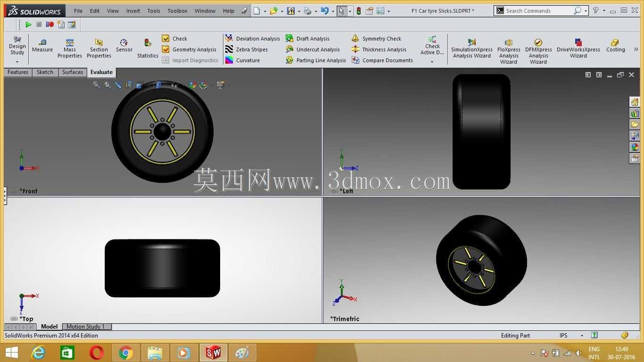
Task: Launch Check Active Document
Action: [x=432, y=45]
